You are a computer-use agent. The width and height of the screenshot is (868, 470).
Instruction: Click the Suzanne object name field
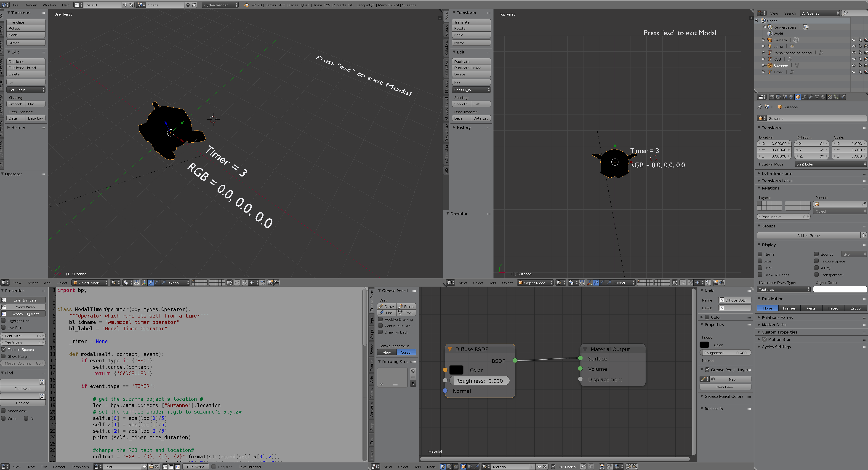[815, 118]
